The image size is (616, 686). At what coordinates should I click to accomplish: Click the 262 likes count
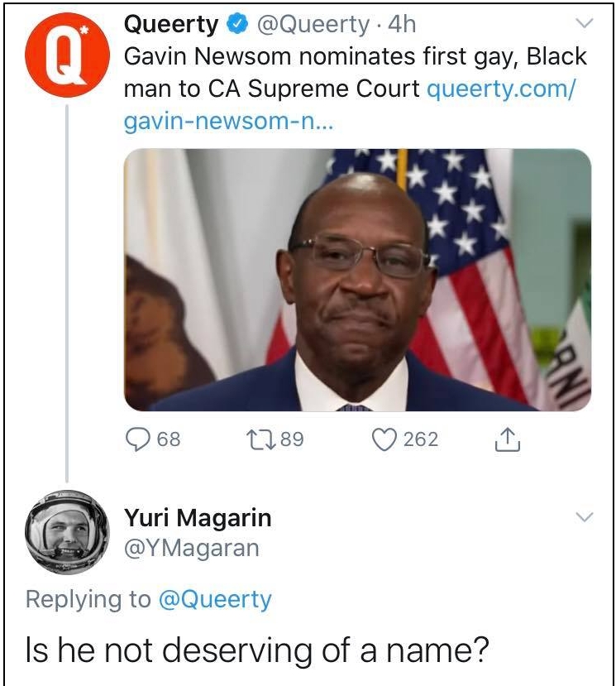(x=421, y=439)
